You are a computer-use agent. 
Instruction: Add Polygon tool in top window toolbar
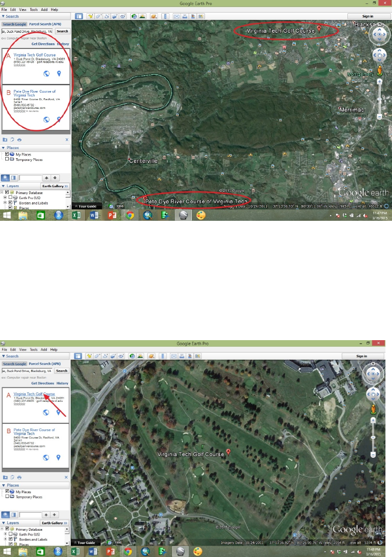(x=98, y=16)
